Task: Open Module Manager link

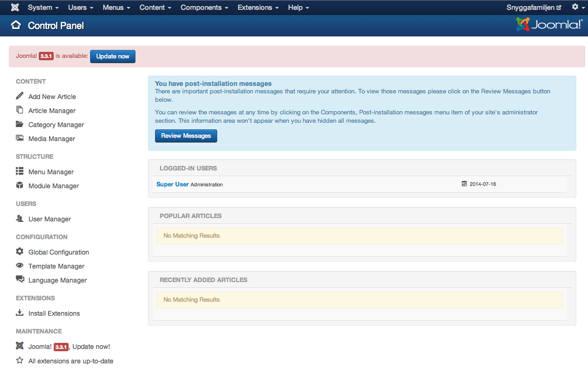Action: (54, 186)
